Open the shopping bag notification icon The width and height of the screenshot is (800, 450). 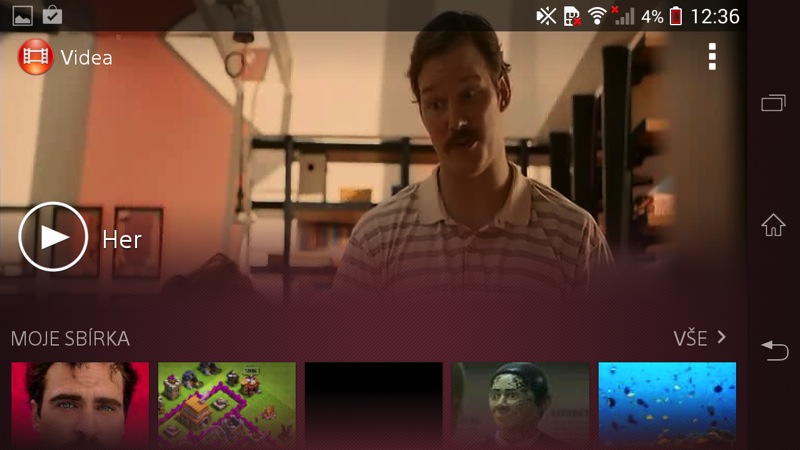click(53, 15)
